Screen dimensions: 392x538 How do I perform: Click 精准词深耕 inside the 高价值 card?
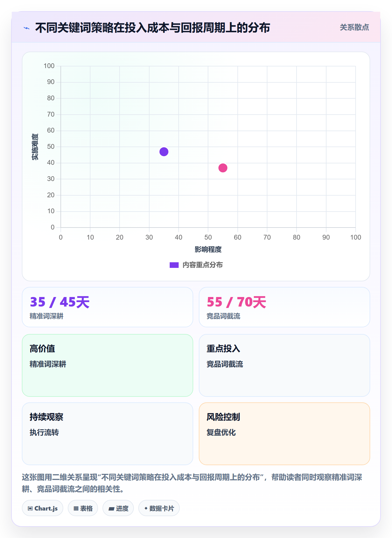click(x=48, y=364)
